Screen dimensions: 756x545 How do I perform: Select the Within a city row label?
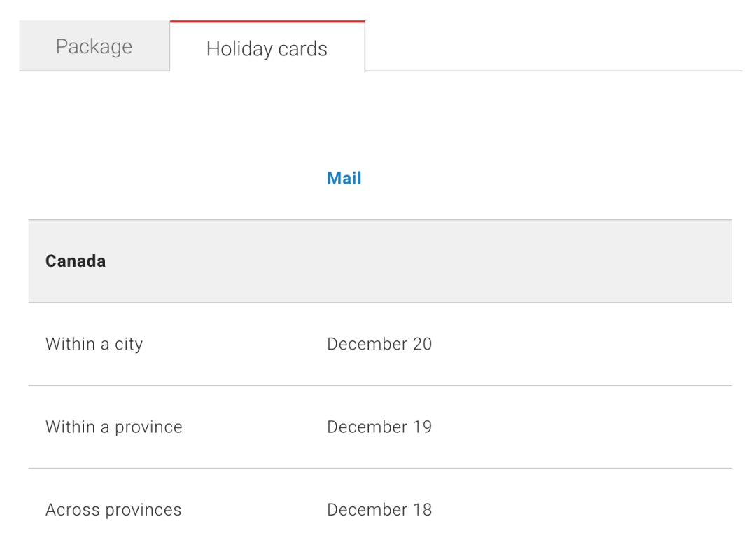pos(94,345)
